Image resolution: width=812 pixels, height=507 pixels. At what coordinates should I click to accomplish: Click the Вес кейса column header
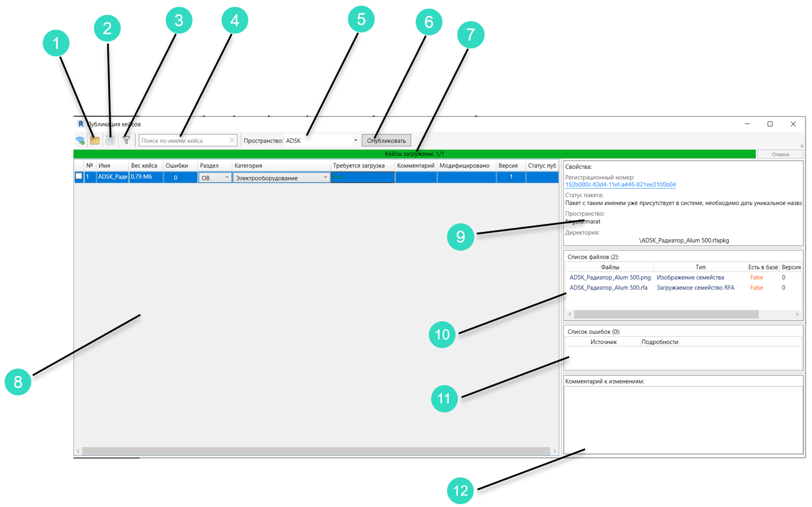point(146,165)
